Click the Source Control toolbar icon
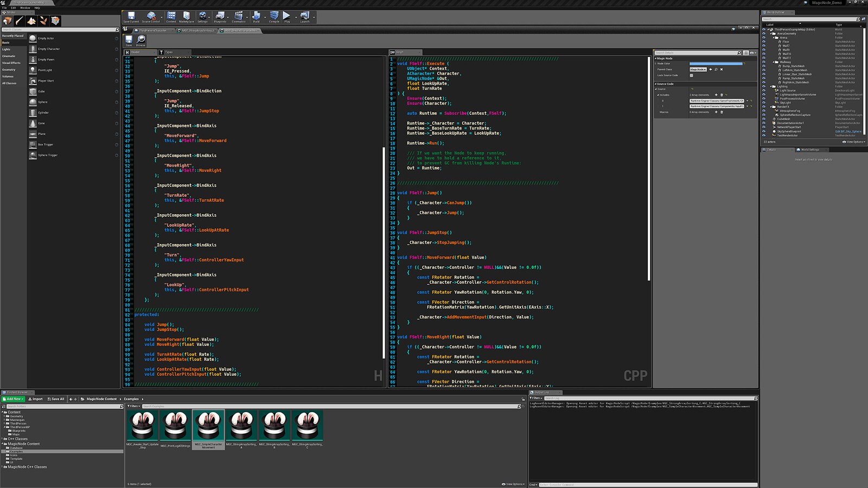 151,16
